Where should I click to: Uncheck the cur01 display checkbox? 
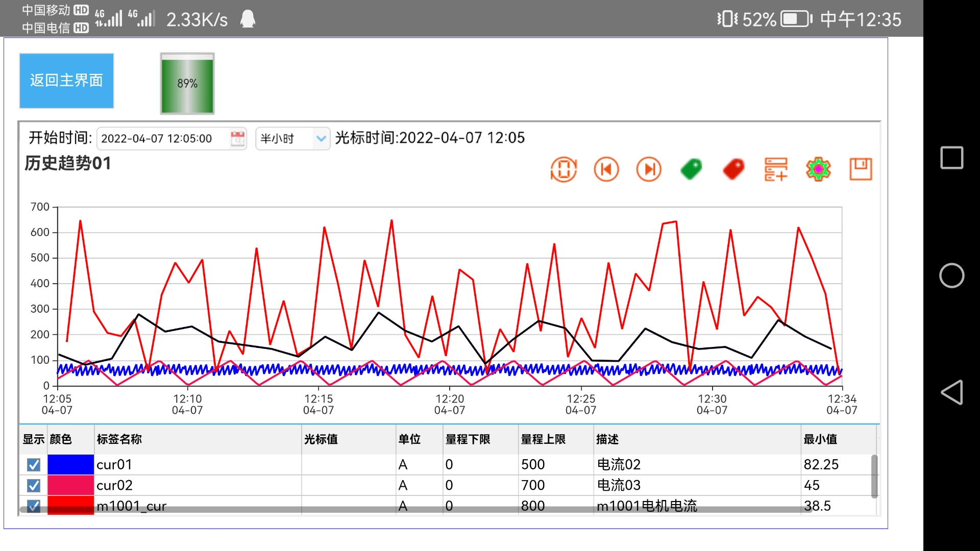pos(34,465)
